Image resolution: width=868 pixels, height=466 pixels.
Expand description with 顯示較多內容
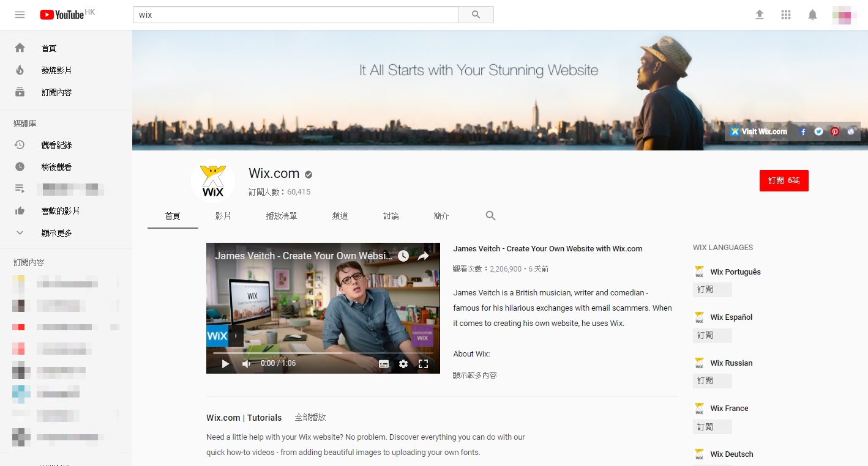tap(475, 375)
